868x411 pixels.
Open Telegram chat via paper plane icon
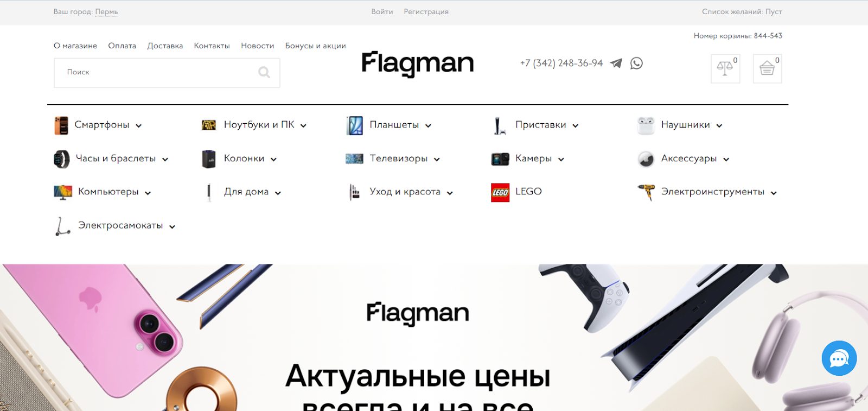click(x=616, y=63)
